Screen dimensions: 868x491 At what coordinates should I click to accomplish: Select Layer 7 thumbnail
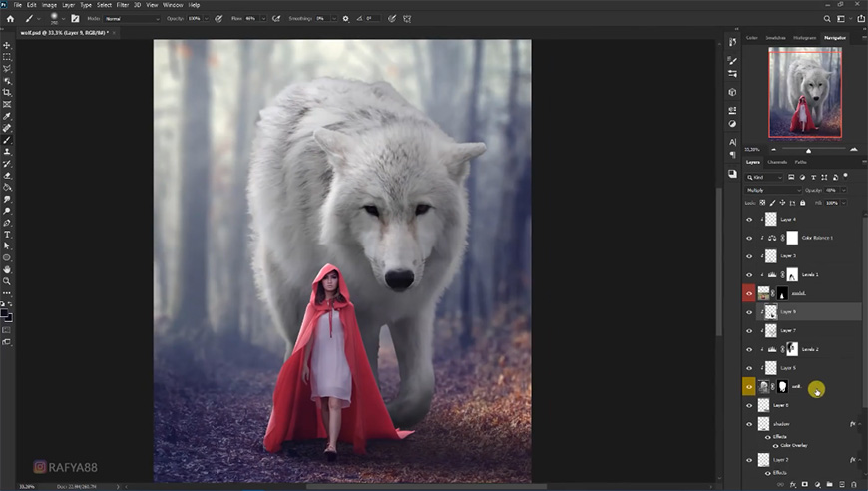[770, 331]
